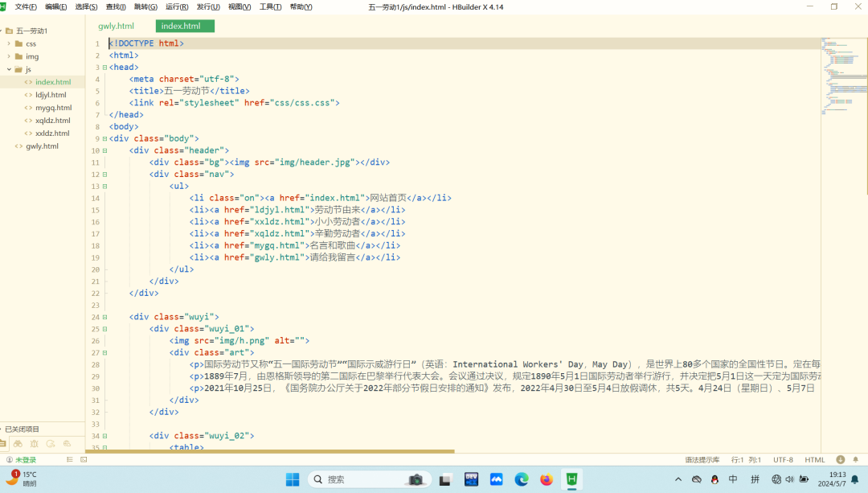Toggle the fold marker on line 3 head
868x493 pixels.
[x=104, y=68]
